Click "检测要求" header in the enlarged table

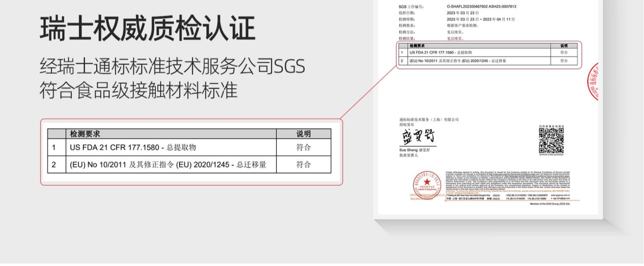coord(85,134)
